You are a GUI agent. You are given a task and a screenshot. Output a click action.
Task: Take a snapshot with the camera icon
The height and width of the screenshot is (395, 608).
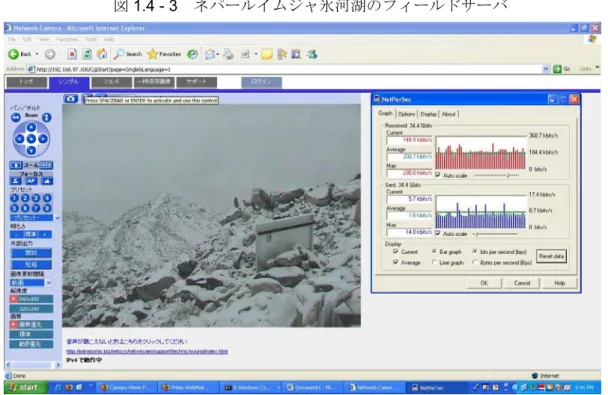[x=70, y=98]
